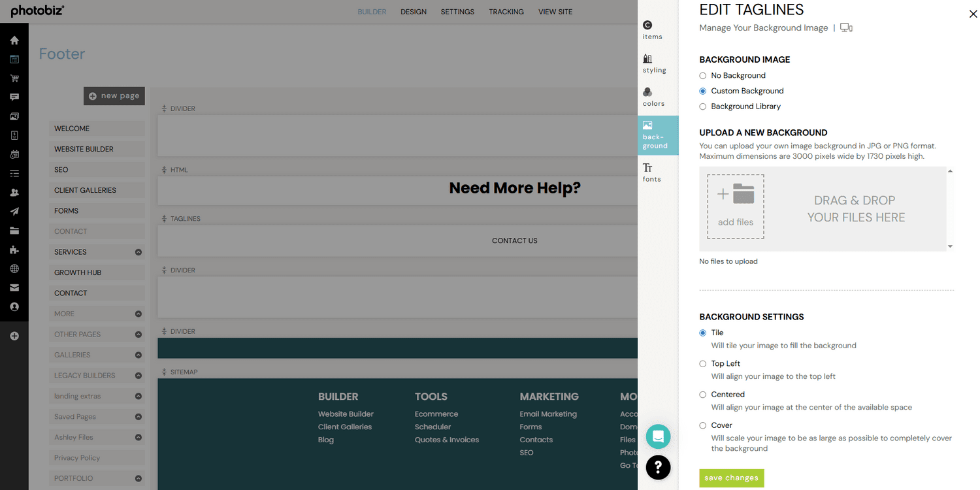
Task: Open the SETTINGS menu in top navigation
Action: pos(457,12)
